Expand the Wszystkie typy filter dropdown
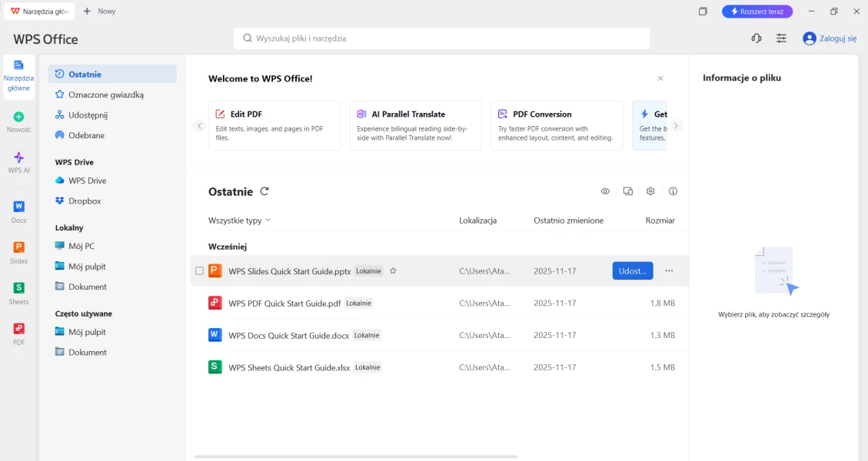 point(239,221)
